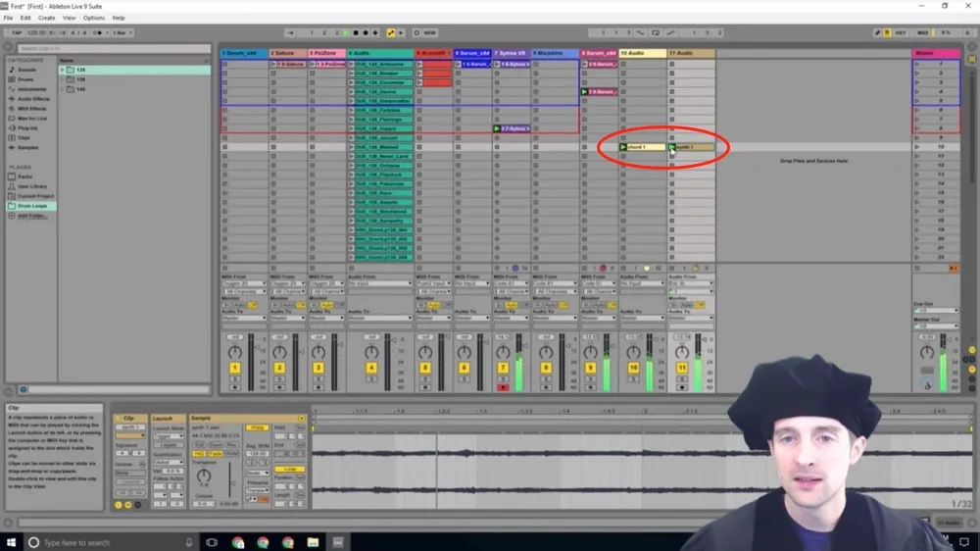Open track 11 Audio From dropdown
The height and width of the screenshot is (551, 980).
691,284
